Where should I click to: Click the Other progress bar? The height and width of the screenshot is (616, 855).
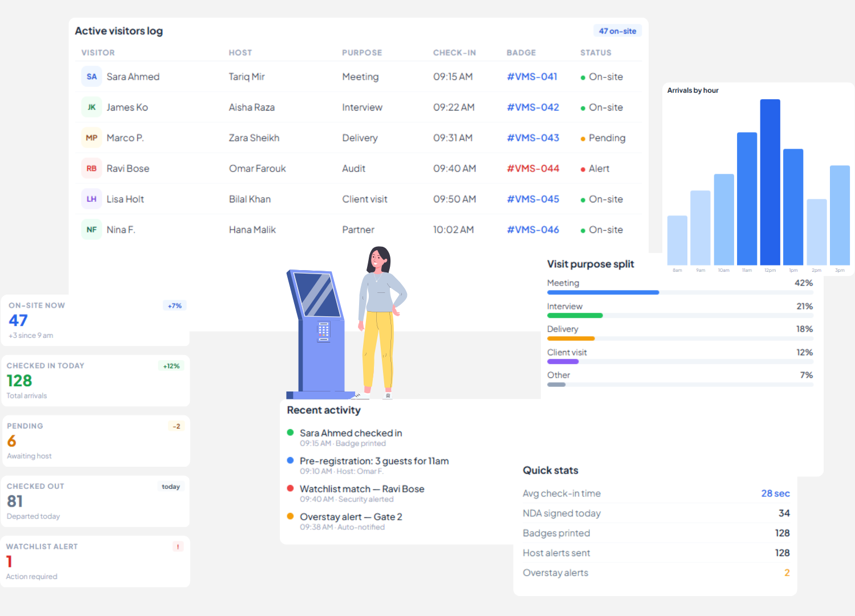pyautogui.click(x=680, y=385)
